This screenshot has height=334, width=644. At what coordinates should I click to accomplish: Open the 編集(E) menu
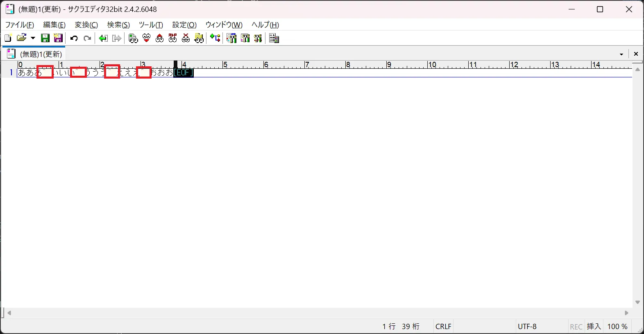tap(54, 25)
